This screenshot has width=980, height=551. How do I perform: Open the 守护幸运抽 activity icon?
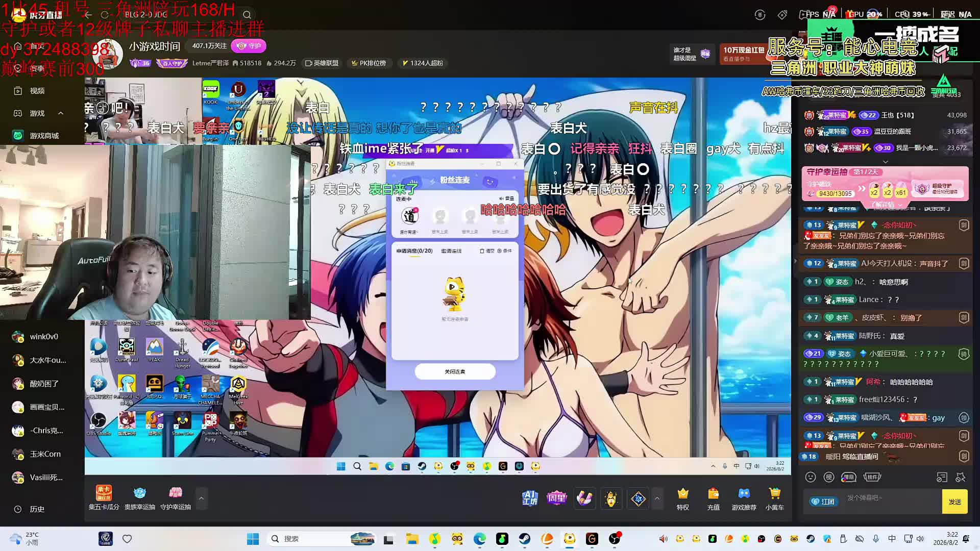click(x=176, y=498)
